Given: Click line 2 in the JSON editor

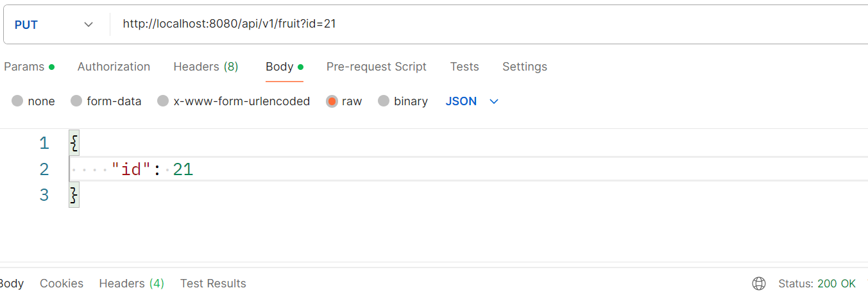Looking at the screenshot, I should coord(468,169).
